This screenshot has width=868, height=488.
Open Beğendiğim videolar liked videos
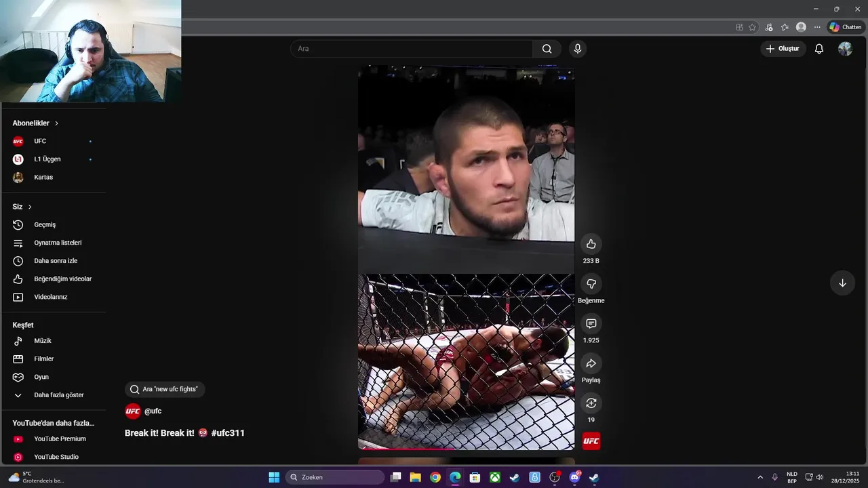(54, 279)
